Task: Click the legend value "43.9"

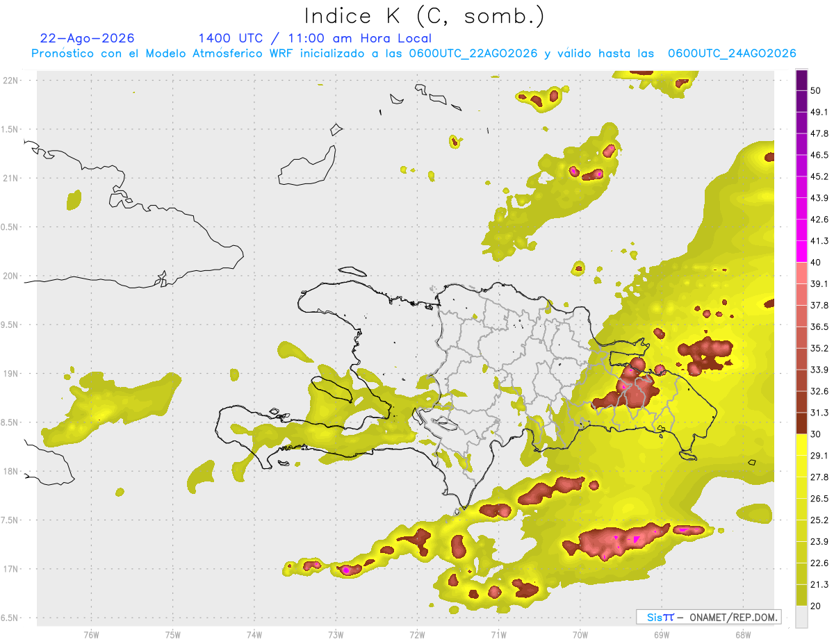Action: coord(820,198)
